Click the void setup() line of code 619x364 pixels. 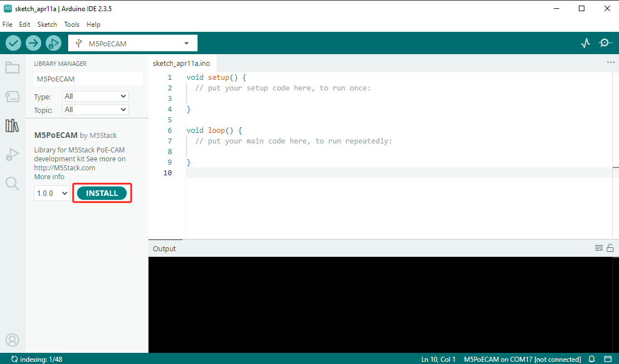pos(217,78)
